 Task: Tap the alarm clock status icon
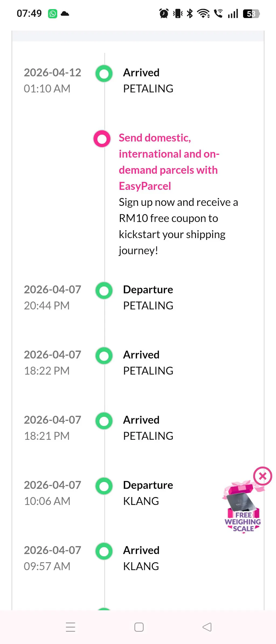[164, 13]
